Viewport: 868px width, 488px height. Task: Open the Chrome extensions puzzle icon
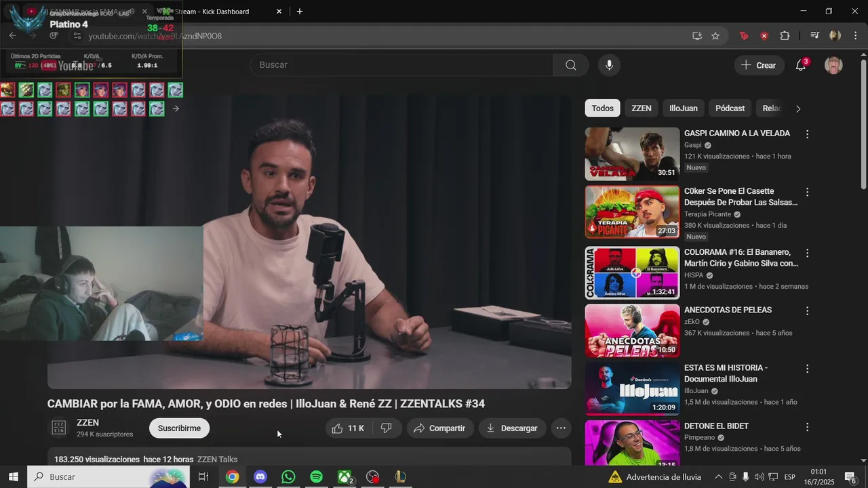(x=785, y=36)
